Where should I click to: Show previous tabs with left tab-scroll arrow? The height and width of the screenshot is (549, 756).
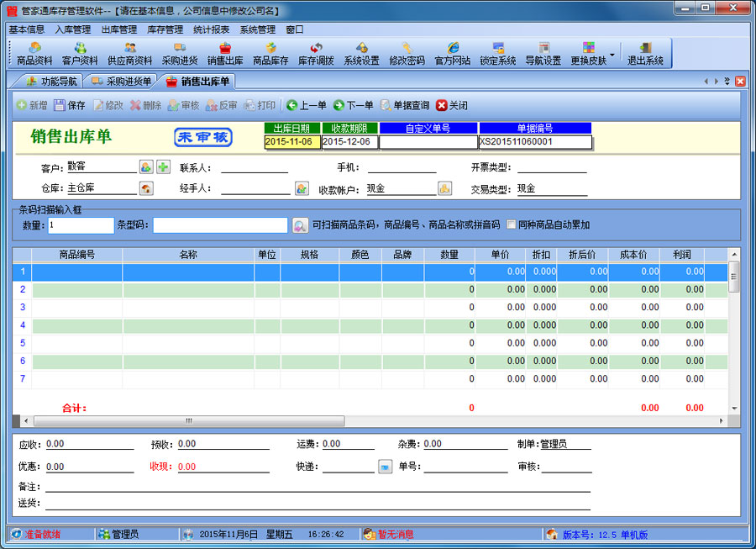tap(706, 81)
